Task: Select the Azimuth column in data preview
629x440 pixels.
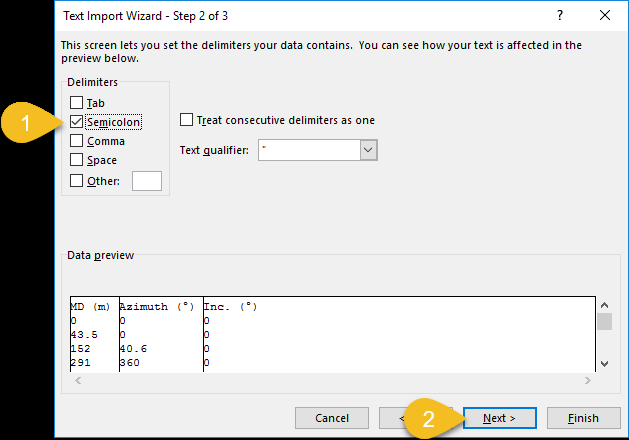Action: 158,335
